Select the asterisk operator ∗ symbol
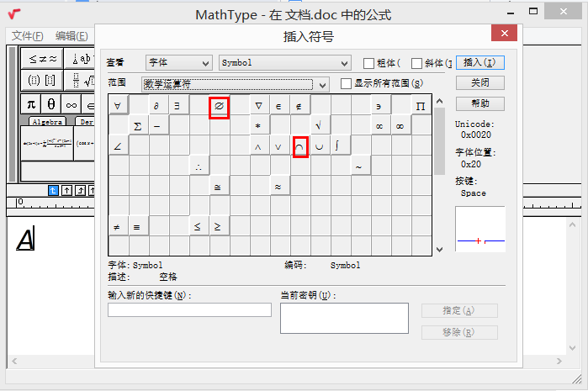 259,125
